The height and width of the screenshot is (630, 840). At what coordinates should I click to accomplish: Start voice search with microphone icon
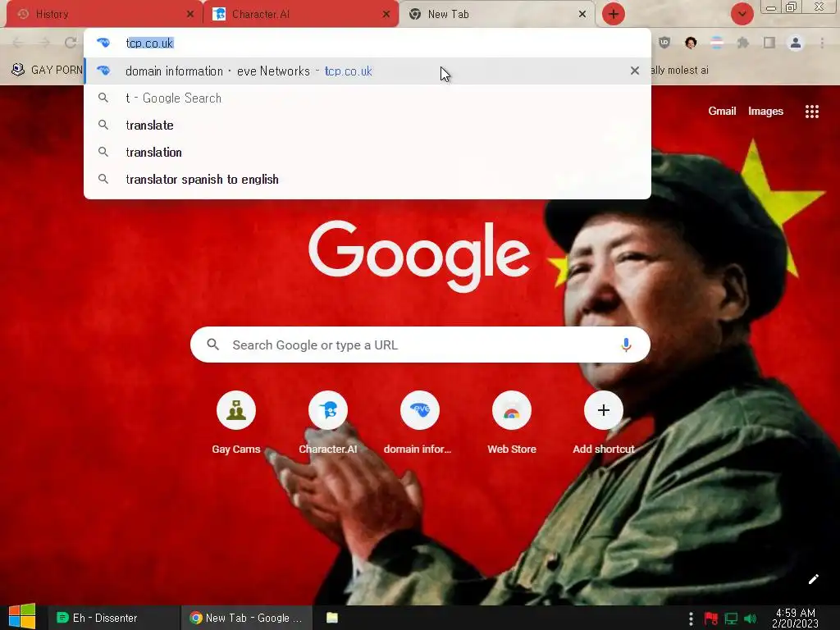626,345
